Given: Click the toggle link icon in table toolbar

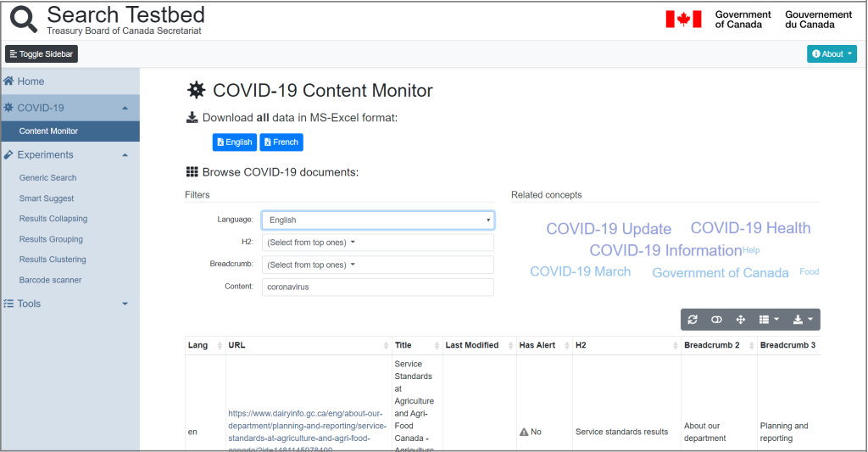Looking at the screenshot, I should (x=716, y=320).
